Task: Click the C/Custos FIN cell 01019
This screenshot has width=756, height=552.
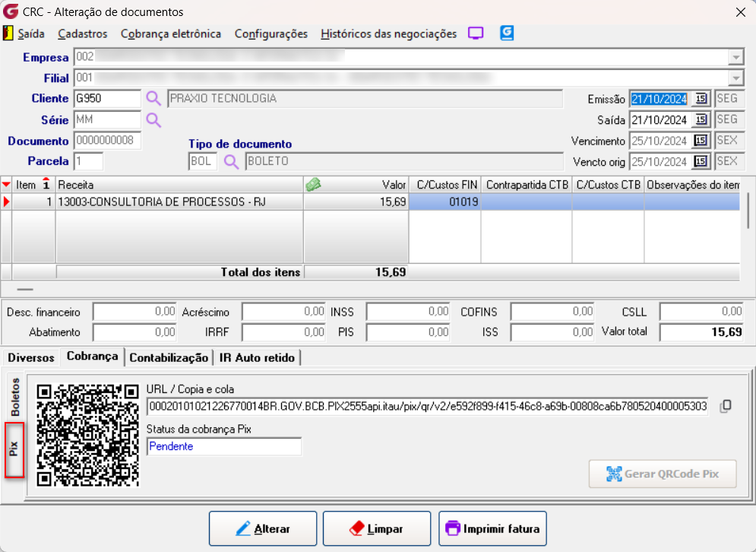Action: click(x=444, y=201)
